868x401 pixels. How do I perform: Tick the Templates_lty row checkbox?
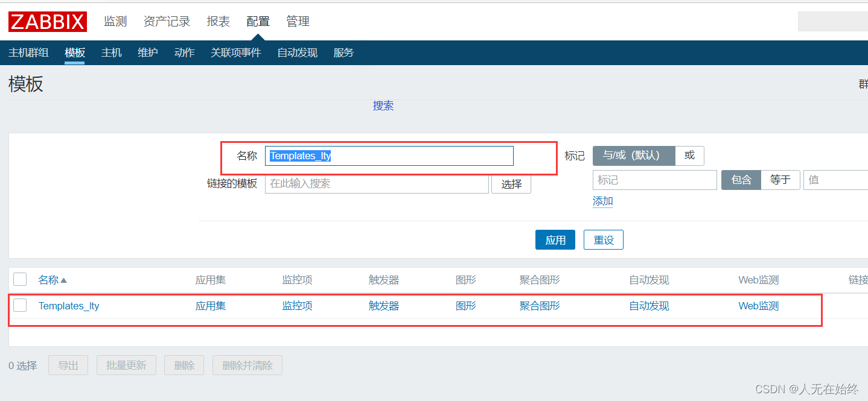coord(20,305)
